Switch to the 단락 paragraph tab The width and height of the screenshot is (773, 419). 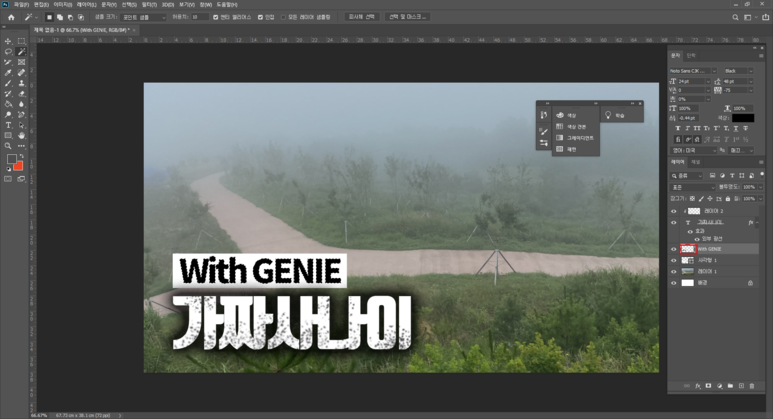point(691,55)
